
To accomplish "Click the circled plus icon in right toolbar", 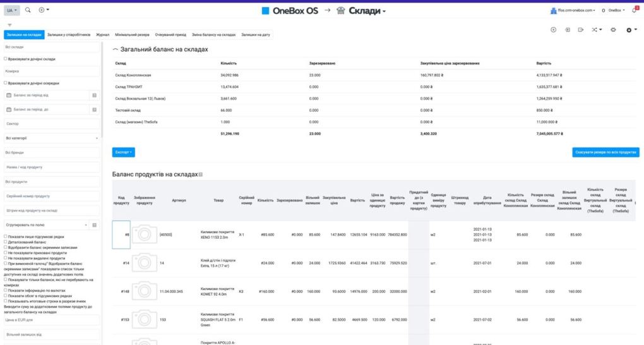I will (554, 30).
